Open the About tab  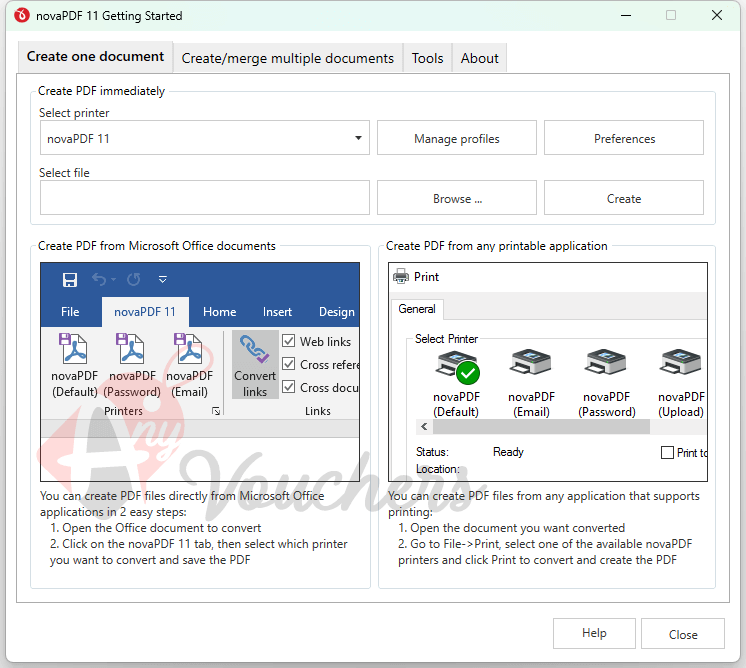(x=479, y=58)
